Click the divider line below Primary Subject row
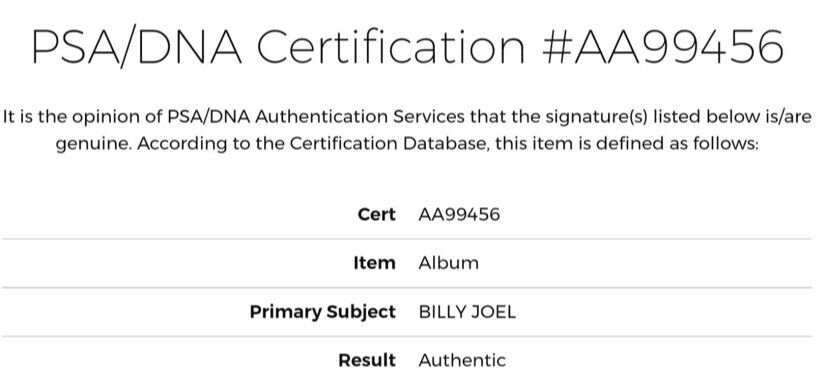Screen dimensions: 828x368 [407, 336]
